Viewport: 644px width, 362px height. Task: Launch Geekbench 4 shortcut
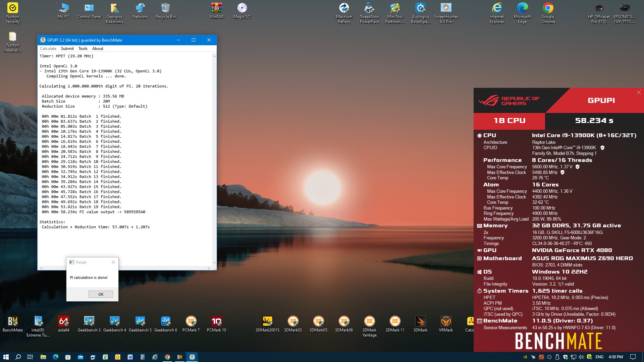click(115, 324)
